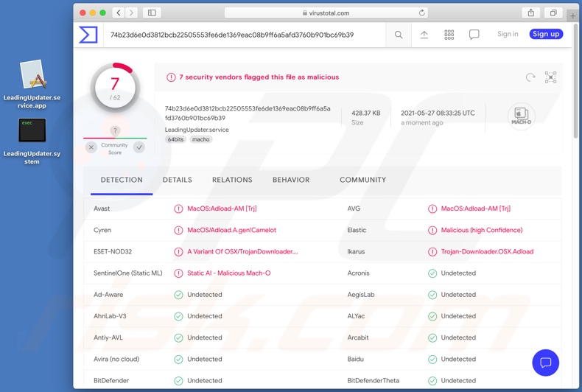The width and height of the screenshot is (582, 392).
Task: Click the page vertical scrollbar
Action: (575, 82)
